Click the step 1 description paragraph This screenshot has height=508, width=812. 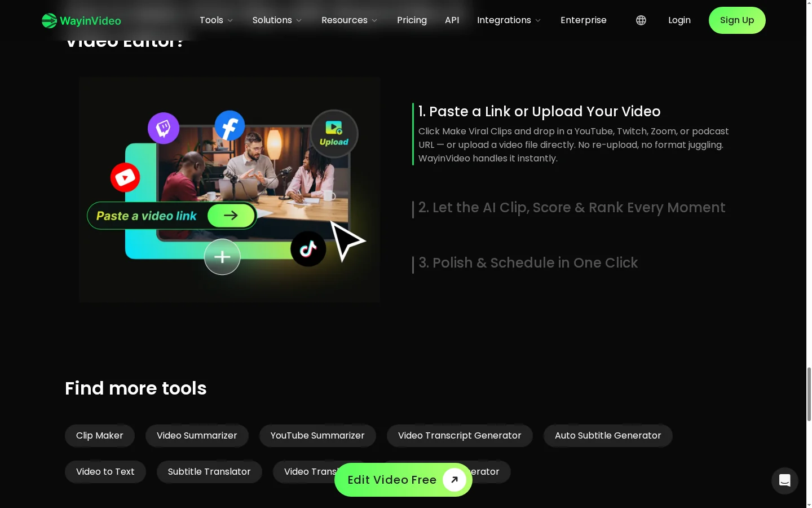(x=573, y=145)
